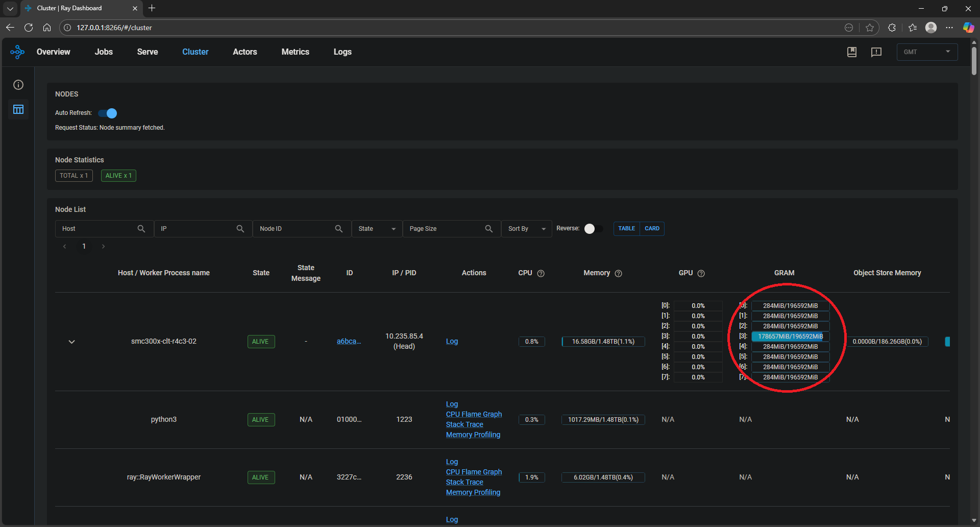980x527 pixels.
Task: Click the feedback/issue report icon
Action: (876, 52)
